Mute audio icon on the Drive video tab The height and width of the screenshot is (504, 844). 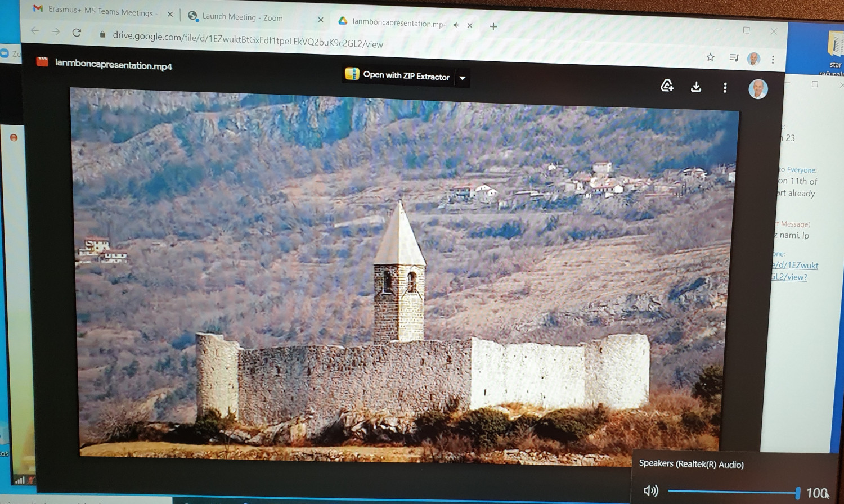coord(456,25)
